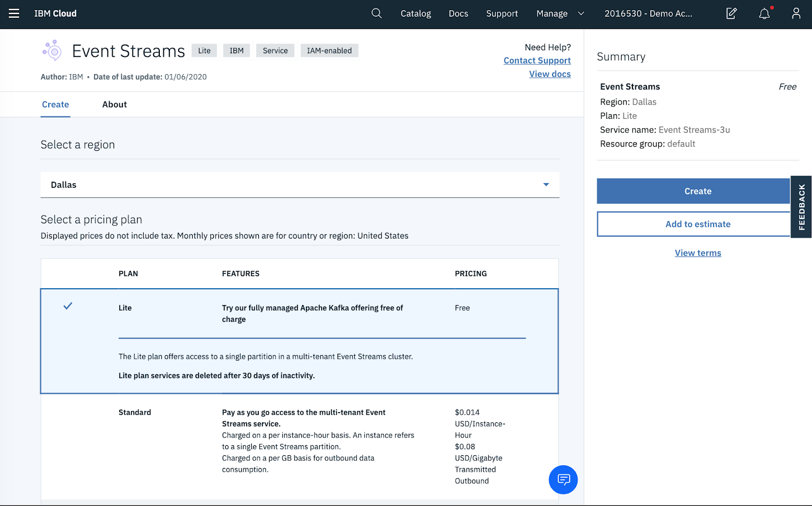Click the '$0.014' Standard price

[467, 413]
